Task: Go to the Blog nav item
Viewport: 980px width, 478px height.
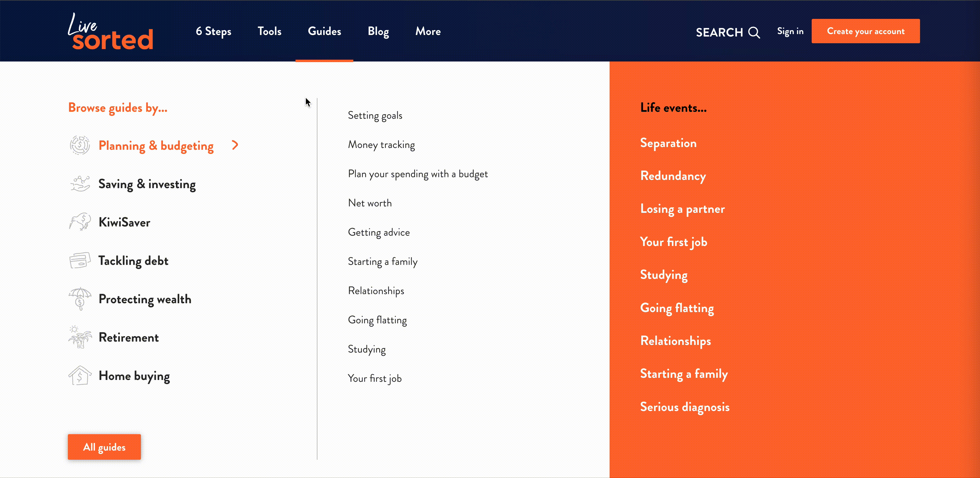Action: pos(378,31)
